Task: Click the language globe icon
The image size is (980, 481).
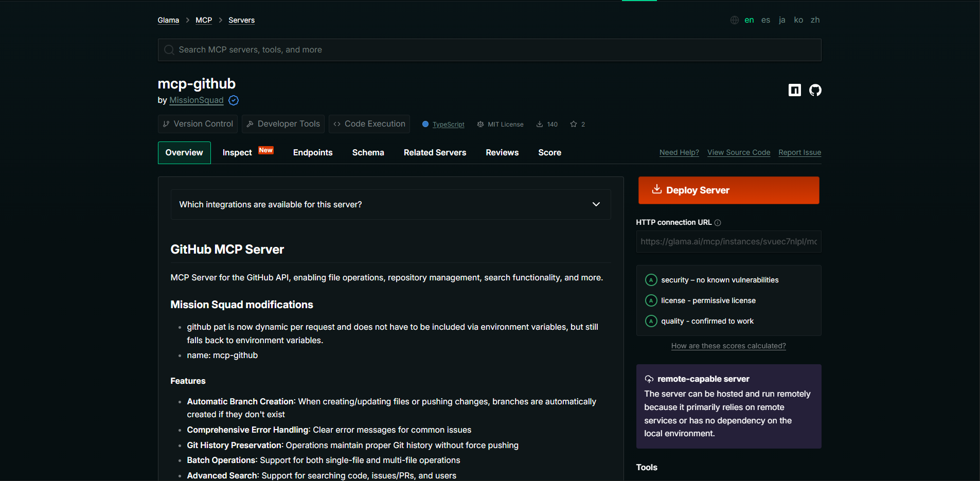Action: tap(734, 20)
